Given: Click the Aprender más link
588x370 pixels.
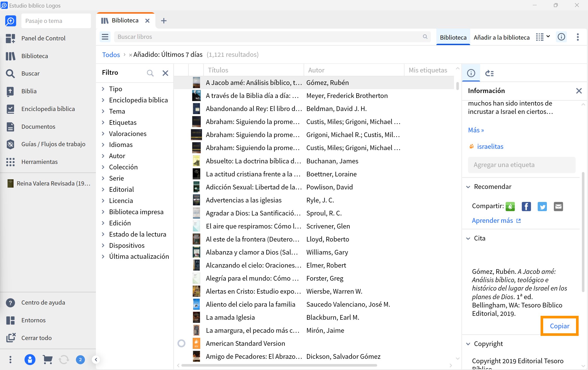Looking at the screenshot, I should coord(496,221).
